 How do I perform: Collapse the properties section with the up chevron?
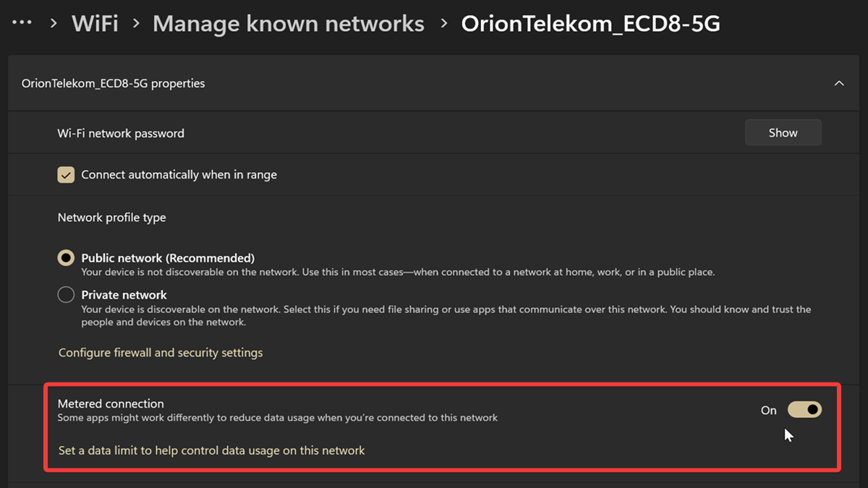point(839,83)
